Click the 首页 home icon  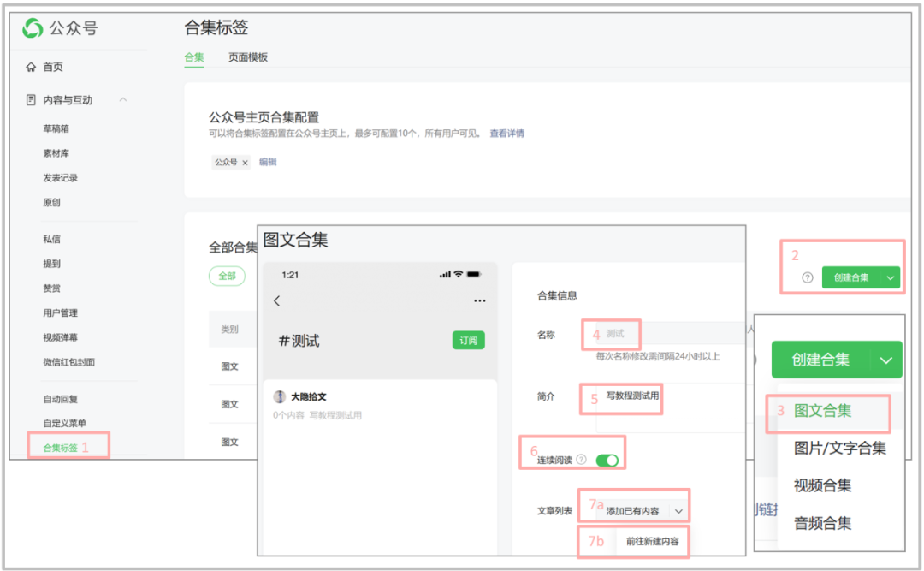click(32, 67)
